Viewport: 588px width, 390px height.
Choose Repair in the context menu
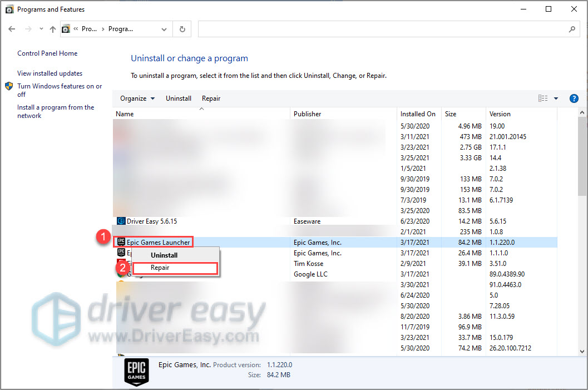[175, 268]
